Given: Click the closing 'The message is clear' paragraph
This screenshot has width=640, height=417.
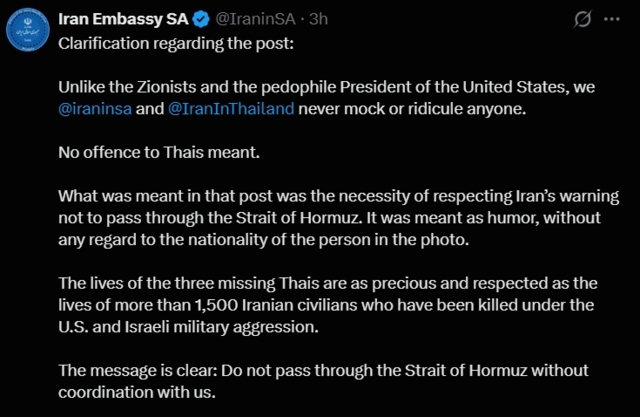Looking at the screenshot, I should click(x=323, y=381).
